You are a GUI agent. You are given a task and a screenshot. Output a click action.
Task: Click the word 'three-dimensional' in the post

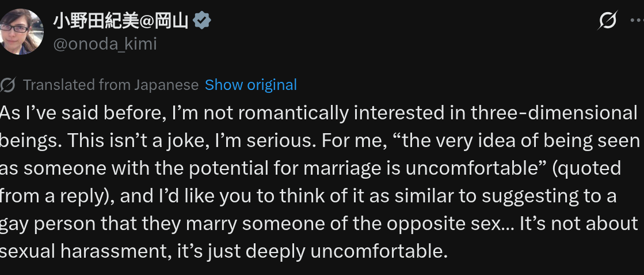click(x=554, y=112)
